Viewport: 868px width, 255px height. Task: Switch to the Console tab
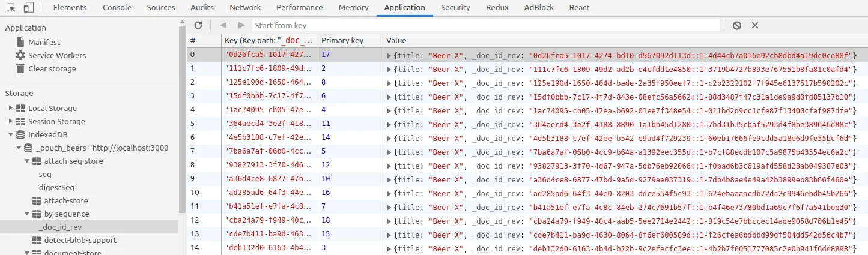(x=117, y=8)
